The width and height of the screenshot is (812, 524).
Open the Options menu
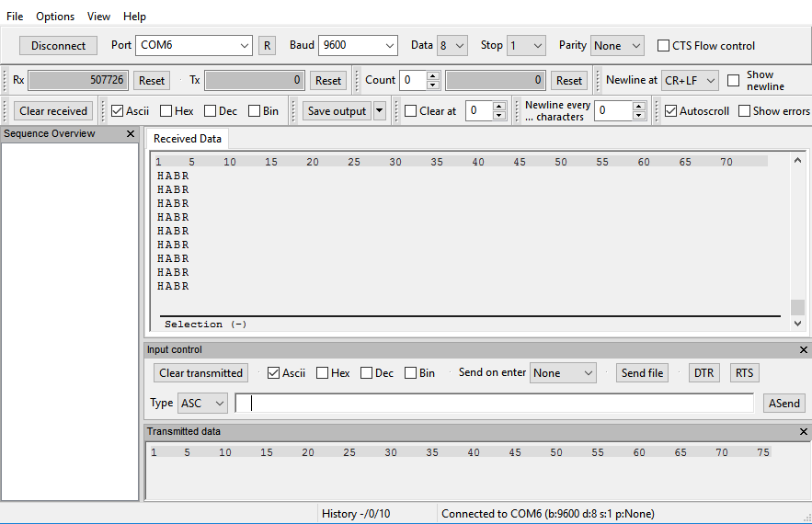[55, 16]
